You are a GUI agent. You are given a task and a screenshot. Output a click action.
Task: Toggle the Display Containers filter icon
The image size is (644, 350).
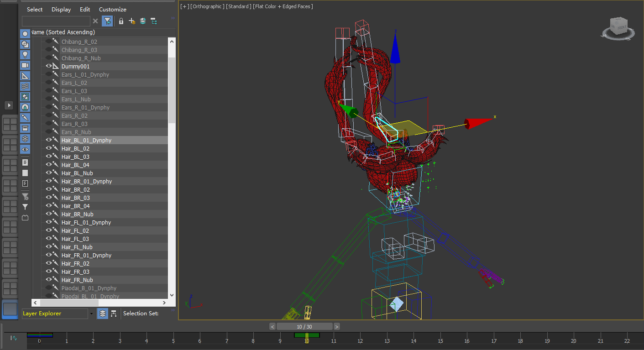(25, 128)
